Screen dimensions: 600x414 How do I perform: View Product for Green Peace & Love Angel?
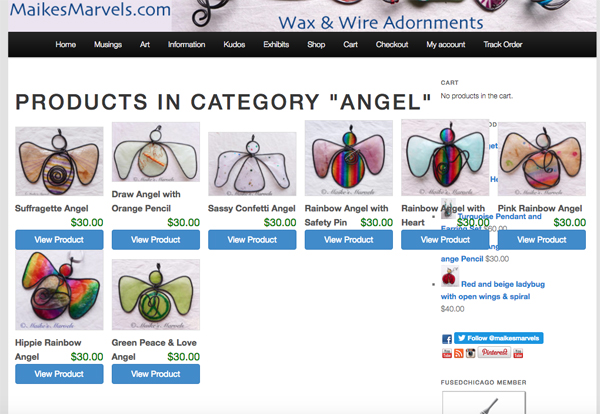(156, 374)
